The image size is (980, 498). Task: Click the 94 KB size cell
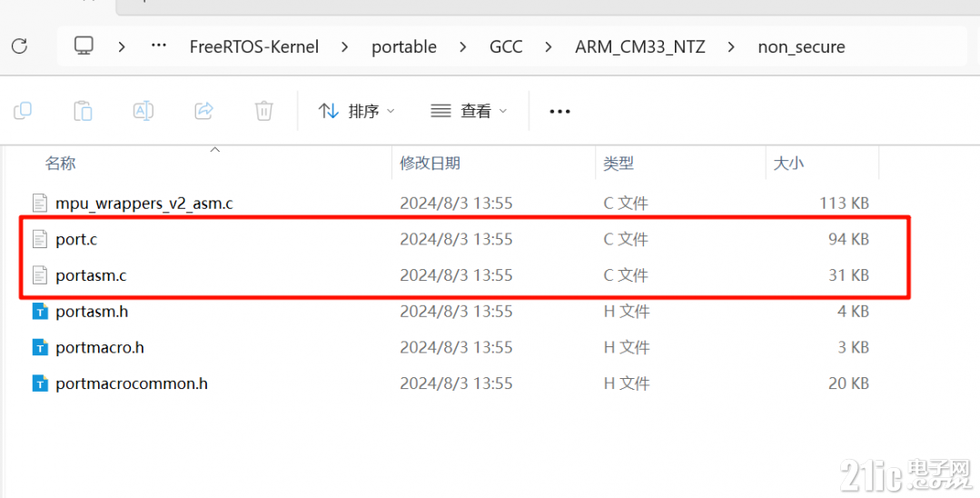point(848,239)
